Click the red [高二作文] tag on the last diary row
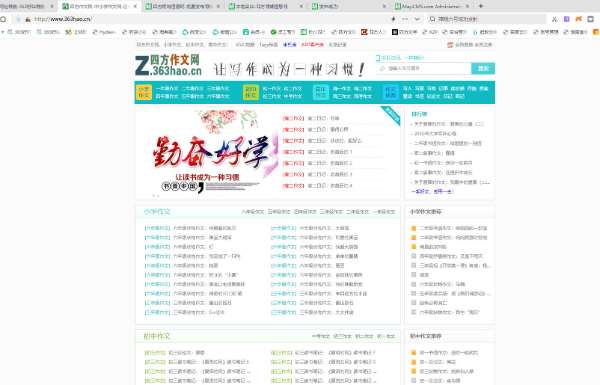Screen dimensions: 600x385 coord(293,186)
